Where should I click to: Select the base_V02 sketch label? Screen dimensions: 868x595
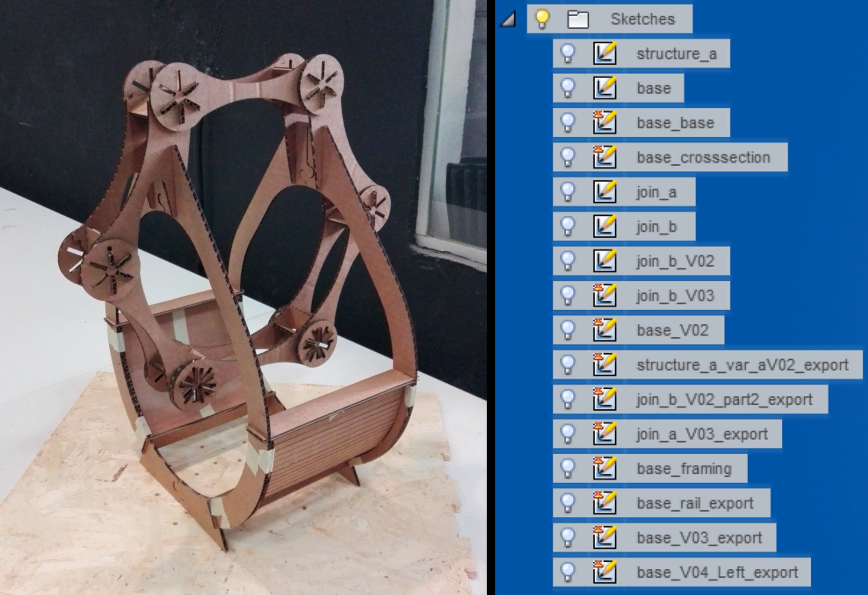click(672, 330)
